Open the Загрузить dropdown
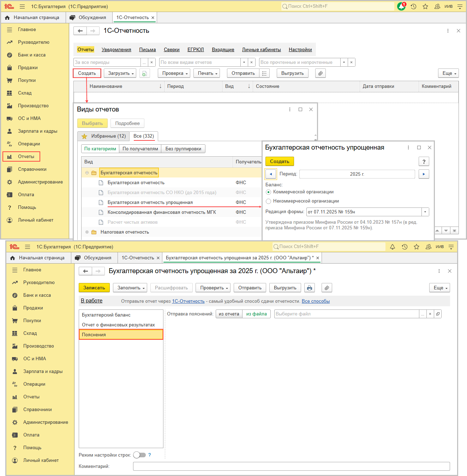467x476 pixels. pyautogui.click(x=120, y=73)
